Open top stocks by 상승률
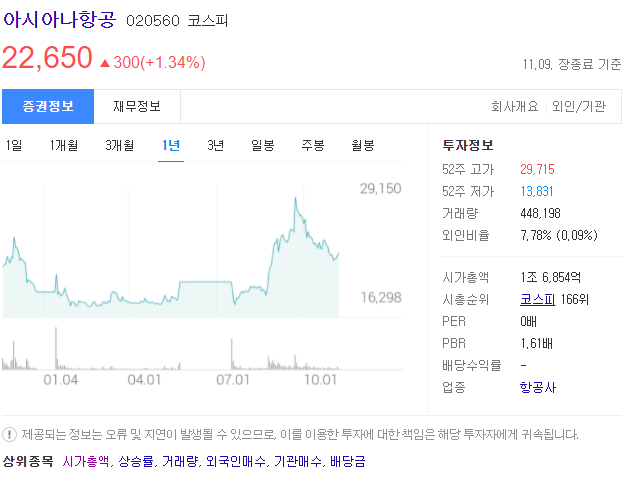This screenshot has height=478, width=629. pyautogui.click(x=136, y=461)
